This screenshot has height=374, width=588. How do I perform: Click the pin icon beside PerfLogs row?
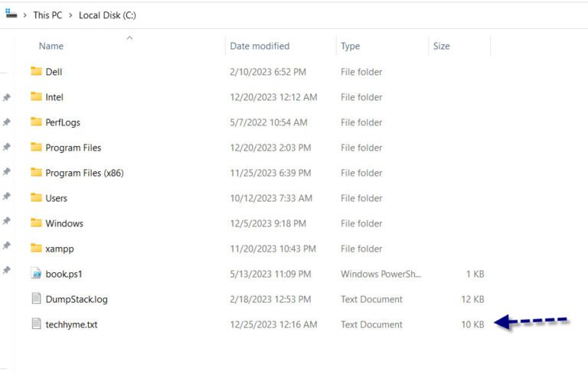pyautogui.click(x=6, y=122)
